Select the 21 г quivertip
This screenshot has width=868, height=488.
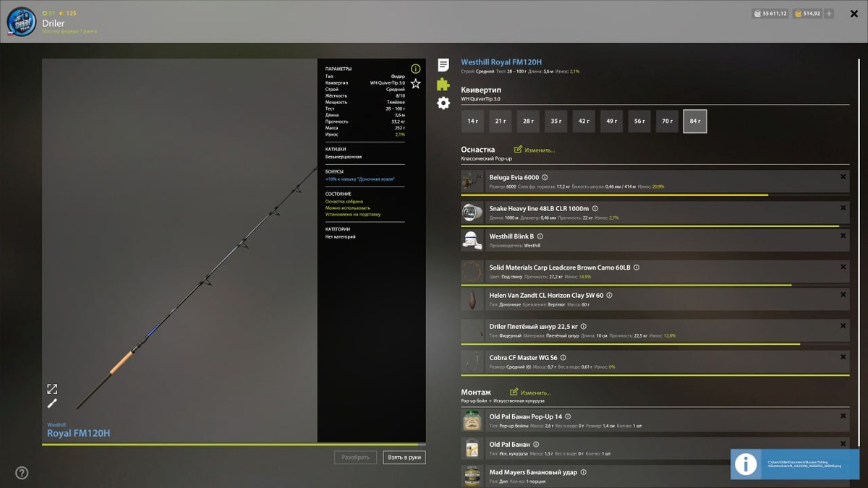tap(501, 121)
